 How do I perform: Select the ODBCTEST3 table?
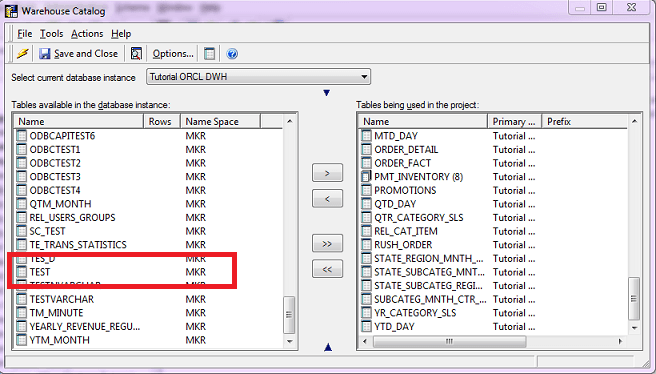55,177
